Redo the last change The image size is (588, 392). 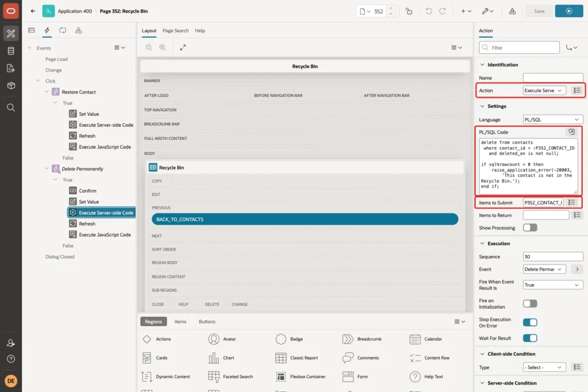click(x=443, y=11)
